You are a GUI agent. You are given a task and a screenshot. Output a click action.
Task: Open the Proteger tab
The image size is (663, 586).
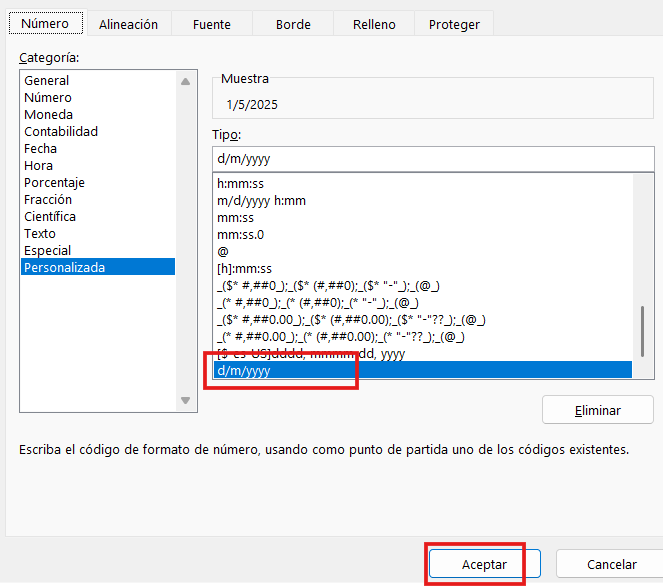453,24
